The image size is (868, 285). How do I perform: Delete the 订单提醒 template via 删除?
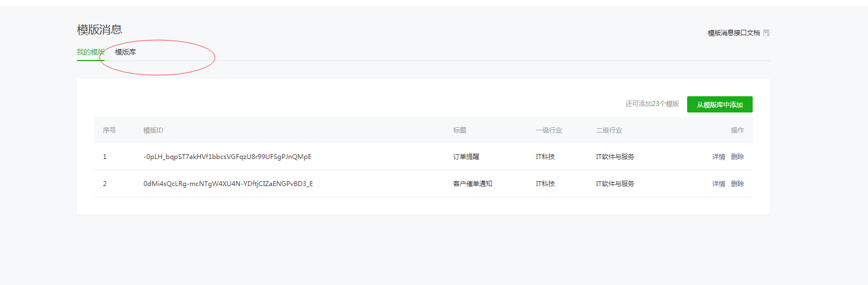point(737,157)
